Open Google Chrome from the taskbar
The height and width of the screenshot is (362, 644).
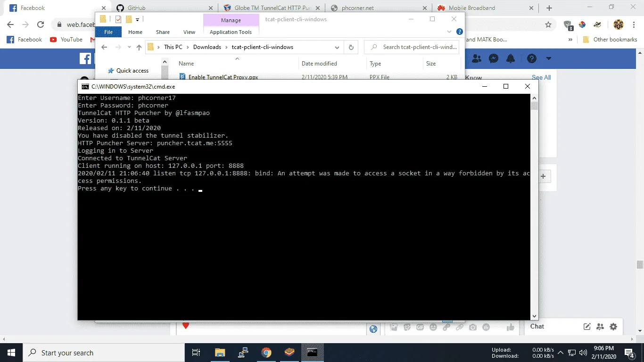[266, 353]
